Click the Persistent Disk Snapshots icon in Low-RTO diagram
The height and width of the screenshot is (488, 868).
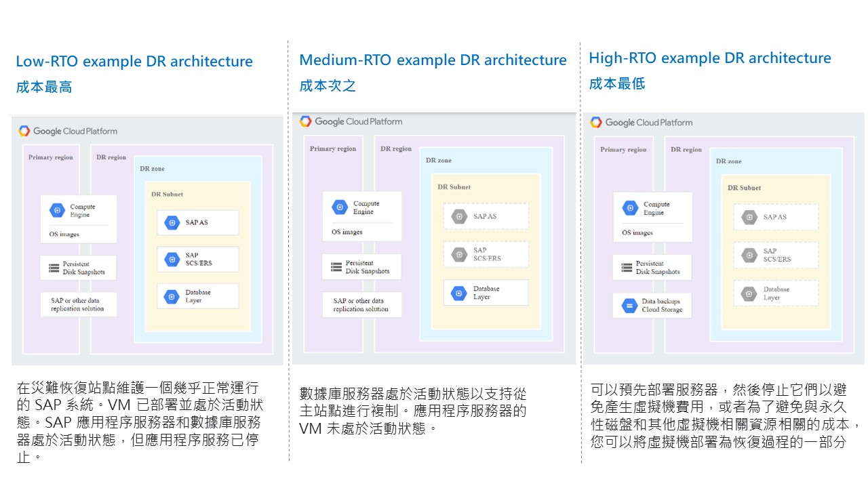click(x=52, y=267)
